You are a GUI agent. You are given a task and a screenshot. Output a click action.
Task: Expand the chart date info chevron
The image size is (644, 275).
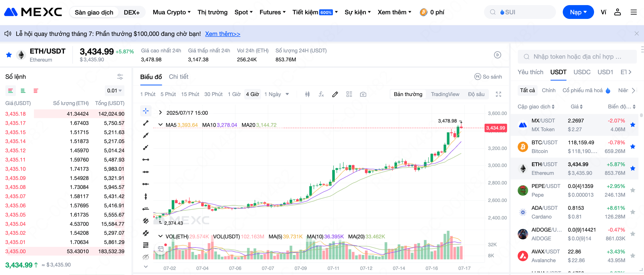(161, 113)
